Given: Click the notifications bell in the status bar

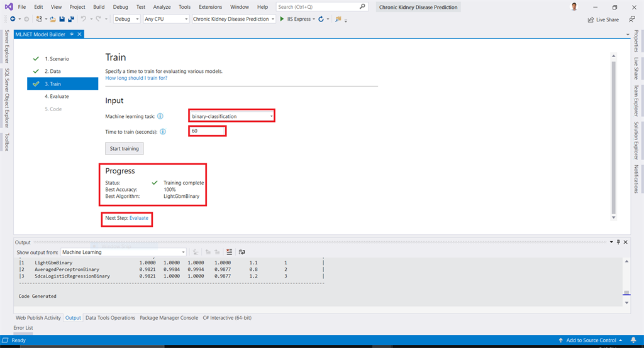Looking at the screenshot, I should 633,340.
